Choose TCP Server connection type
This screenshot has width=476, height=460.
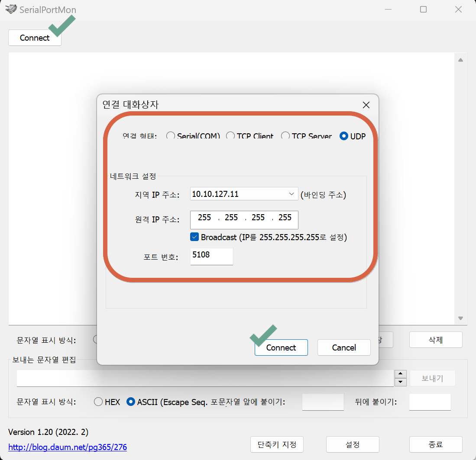[x=285, y=136]
